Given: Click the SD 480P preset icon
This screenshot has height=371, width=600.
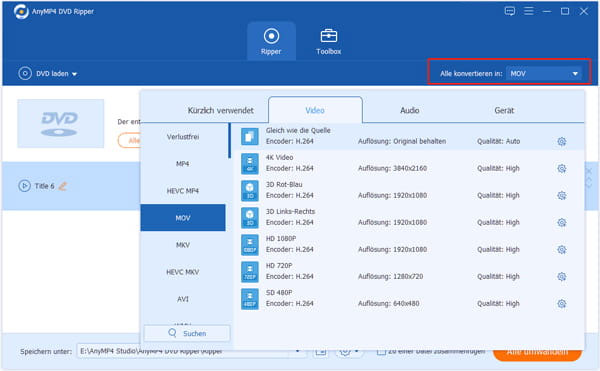Looking at the screenshot, I should tap(249, 299).
